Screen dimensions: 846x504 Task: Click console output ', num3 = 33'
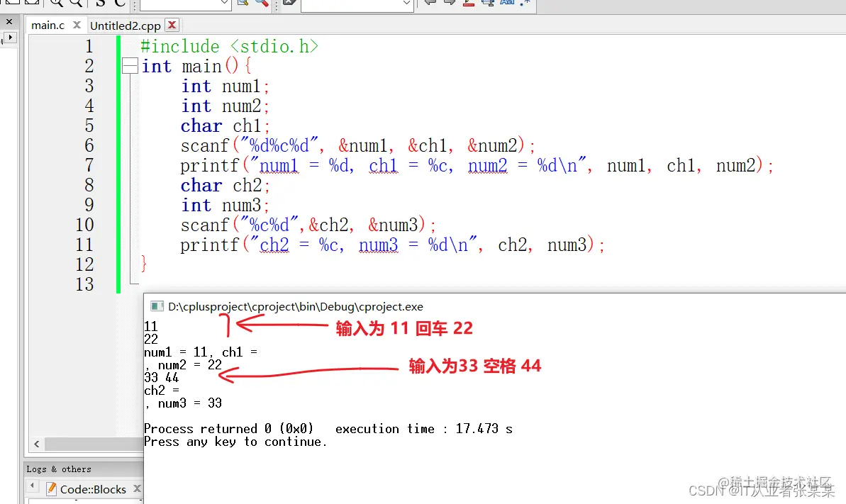(184, 403)
